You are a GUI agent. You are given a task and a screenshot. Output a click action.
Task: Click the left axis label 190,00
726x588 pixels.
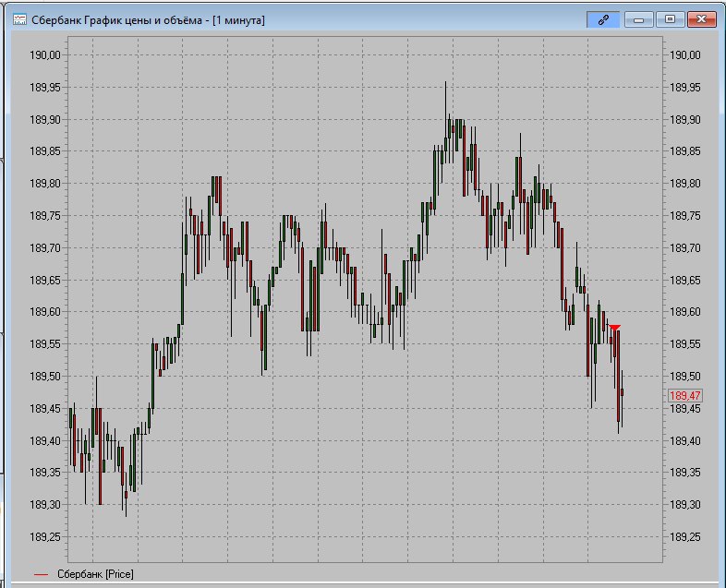tap(45, 55)
